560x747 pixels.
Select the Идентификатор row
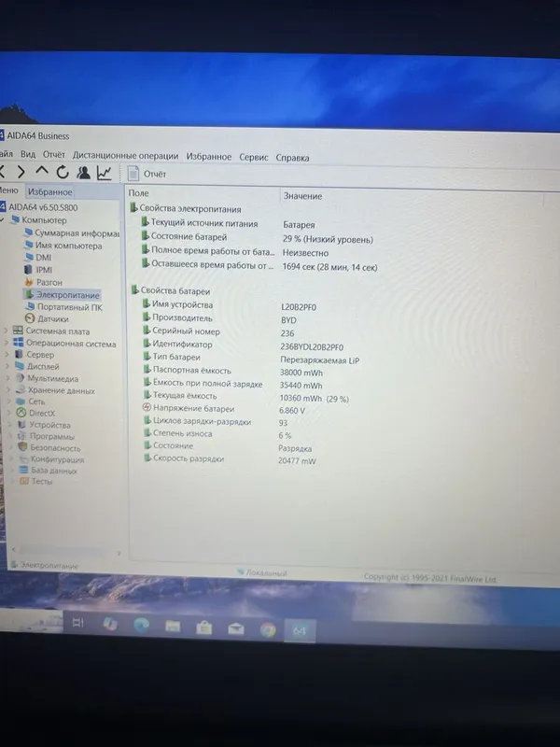point(243,345)
